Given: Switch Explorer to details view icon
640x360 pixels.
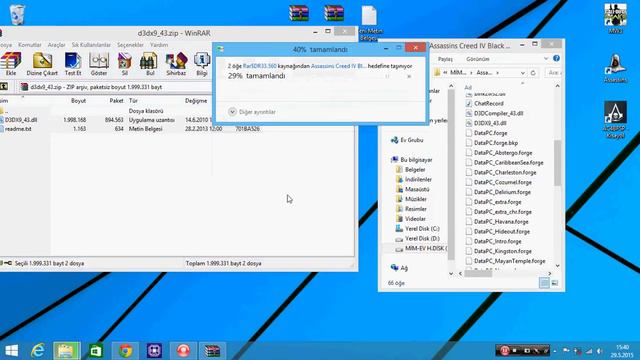Looking at the screenshot, I should click(544, 282).
